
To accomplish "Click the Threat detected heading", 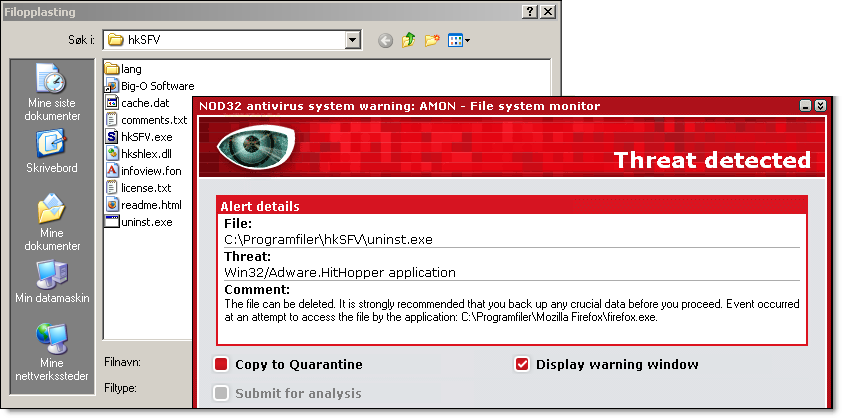I will click(x=712, y=160).
